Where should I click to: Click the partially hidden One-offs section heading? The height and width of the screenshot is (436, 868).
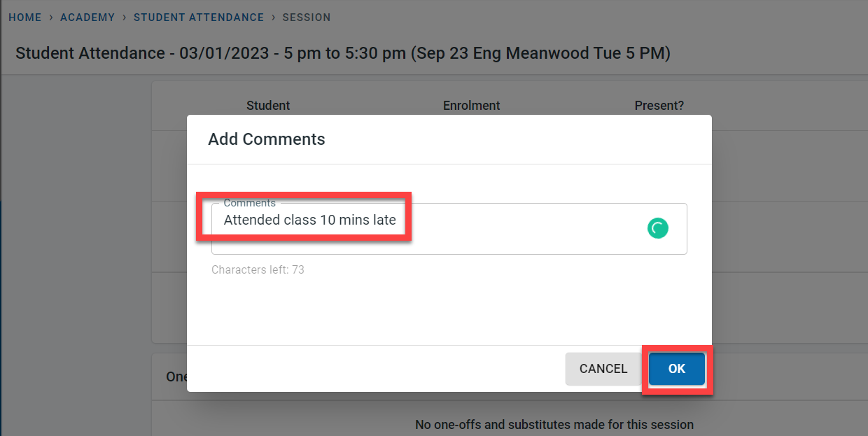point(176,377)
